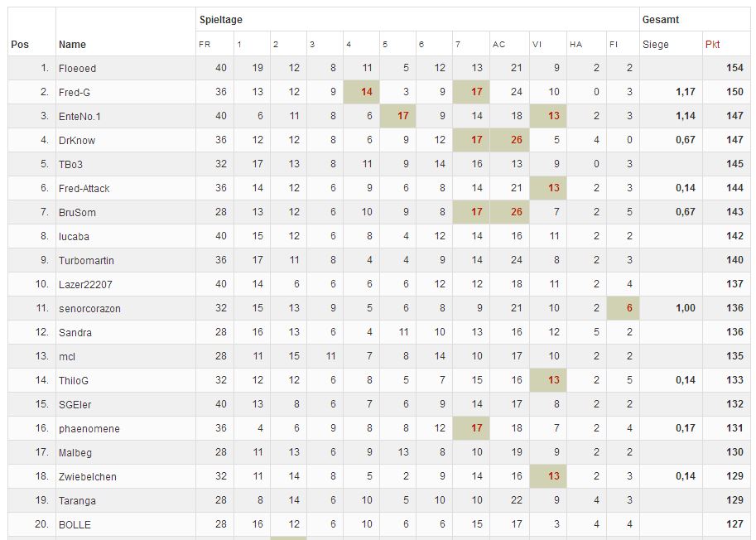Select the Fred-G player name
This screenshot has width=756, height=540.
click(75, 92)
